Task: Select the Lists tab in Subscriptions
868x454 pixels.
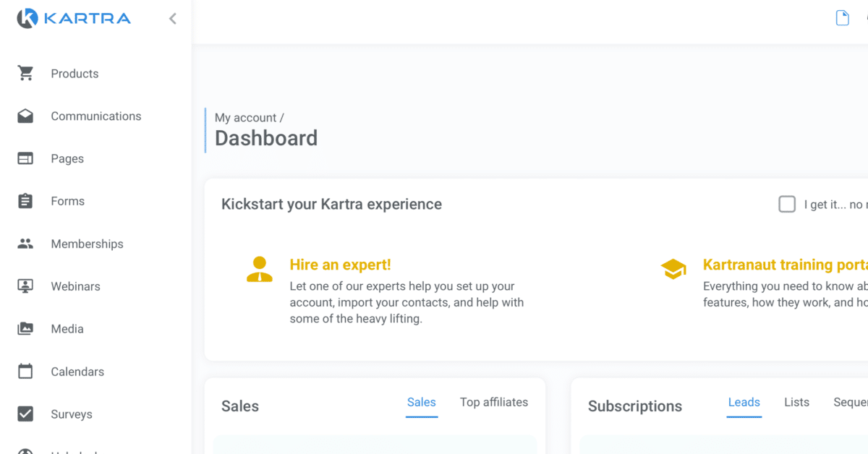Action: coord(797,403)
